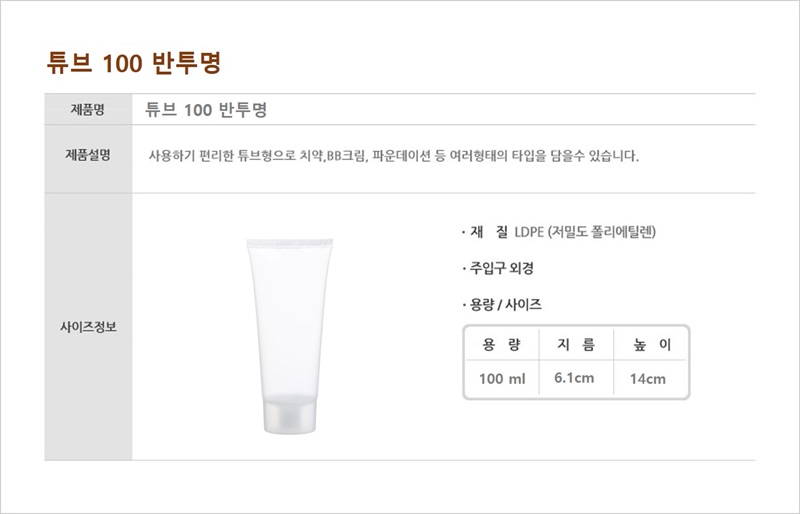Click the 용량 / 사이즈 bullet heading

(x=505, y=304)
